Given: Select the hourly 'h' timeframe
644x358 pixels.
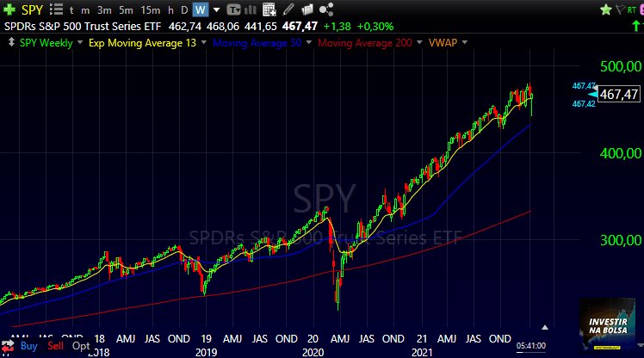Looking at the screenshot, I should point(170,9).
